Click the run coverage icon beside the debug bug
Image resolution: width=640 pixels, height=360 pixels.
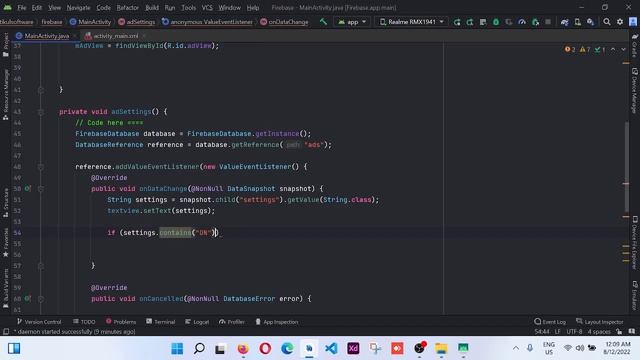tap(509, 22)
